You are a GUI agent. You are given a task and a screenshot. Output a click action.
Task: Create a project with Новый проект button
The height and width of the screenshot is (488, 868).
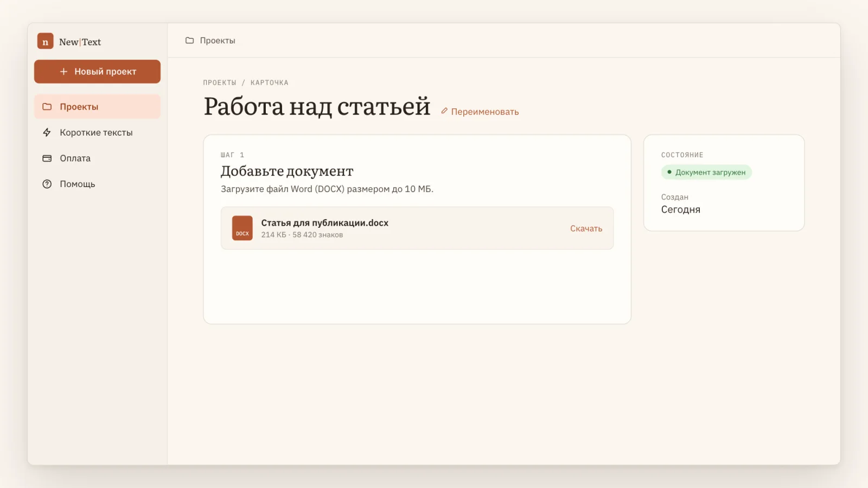97,72
